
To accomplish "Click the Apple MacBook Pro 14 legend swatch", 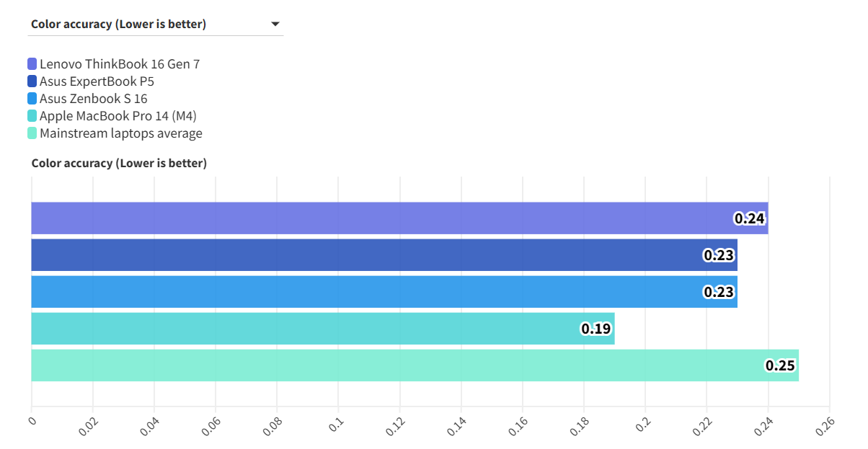I will click(32, 116).
